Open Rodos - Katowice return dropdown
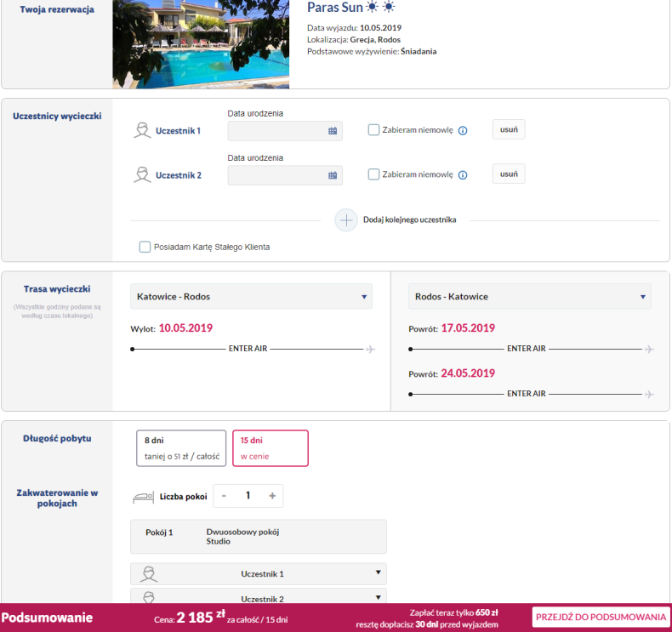The height and width of the screenshot is (632, 672). click(530, 297)
